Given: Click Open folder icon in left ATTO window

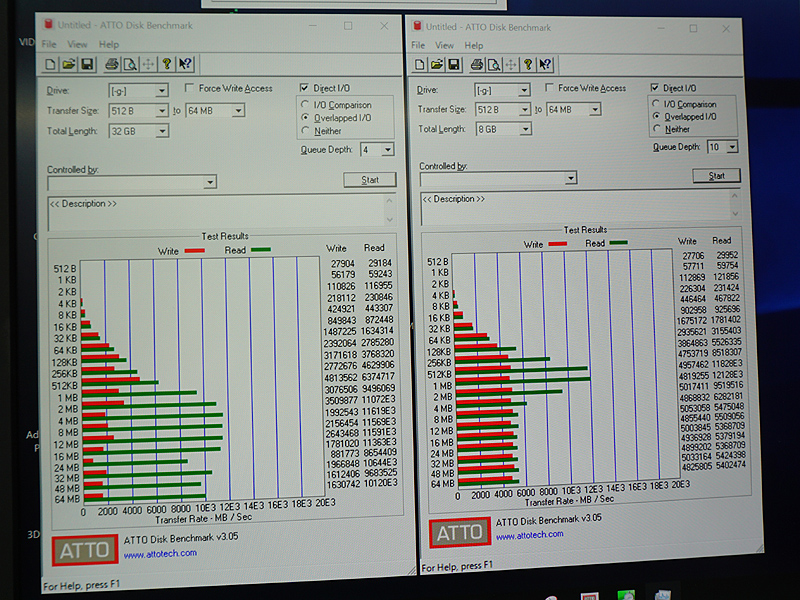Looking at the screenshot, I should [x=68, y=64].
